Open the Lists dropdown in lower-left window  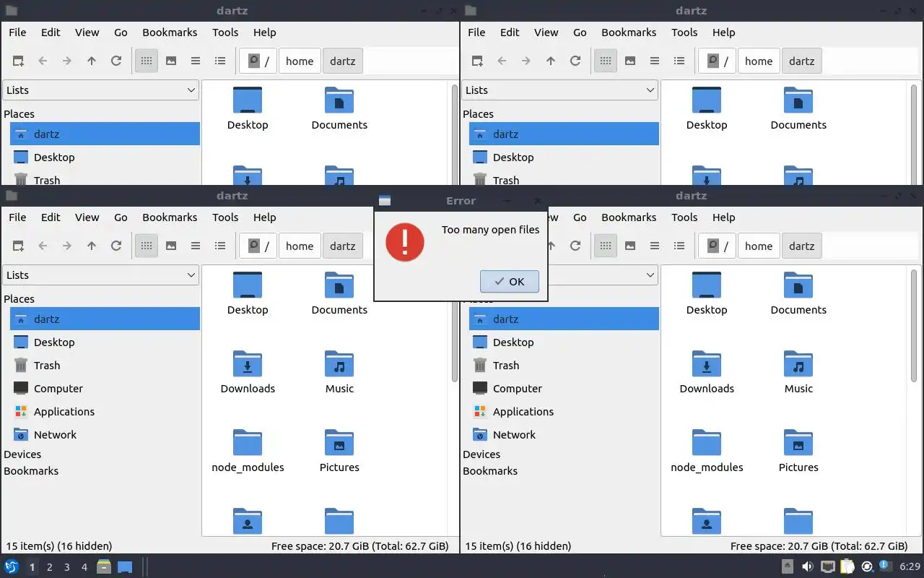(x=101, y=275)
